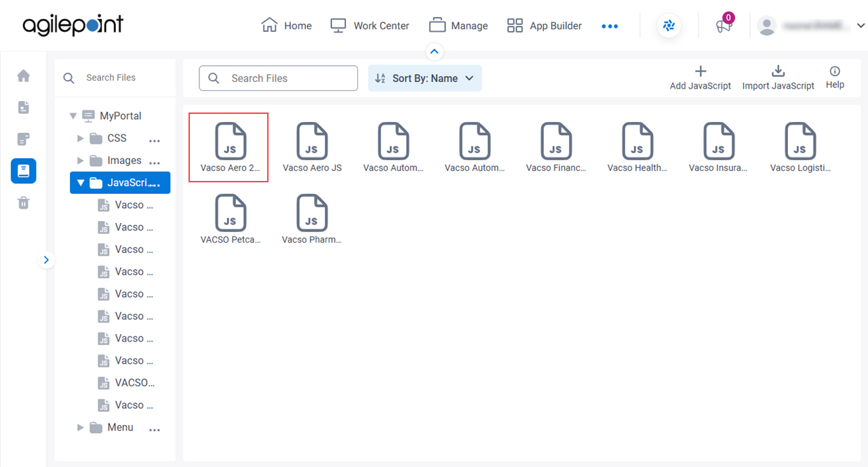Open announcements megaphone notifications

pyautogui.click(x=724, y=26)
